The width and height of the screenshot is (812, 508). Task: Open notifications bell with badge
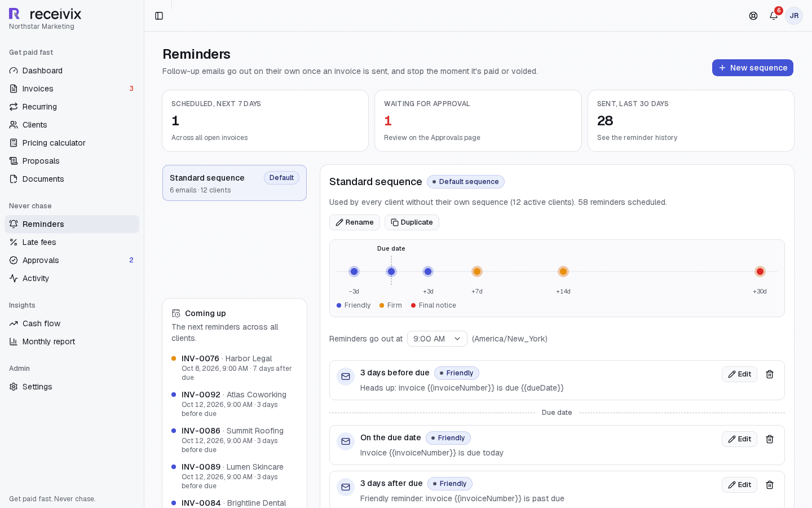pos(774,16)
